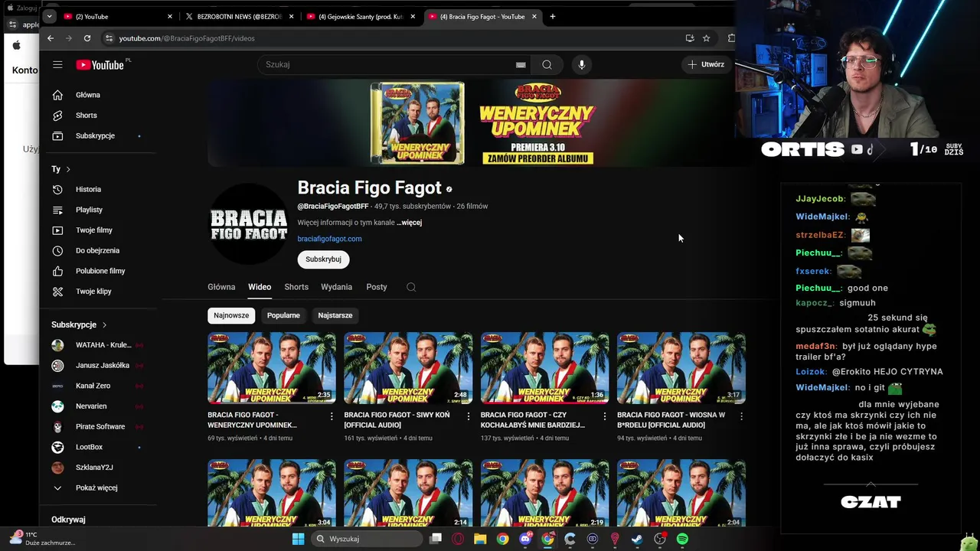Viewport: 980px width, 551px height.
Task: Switch to channel Shorts tab
Action: (x=296, y=287)
